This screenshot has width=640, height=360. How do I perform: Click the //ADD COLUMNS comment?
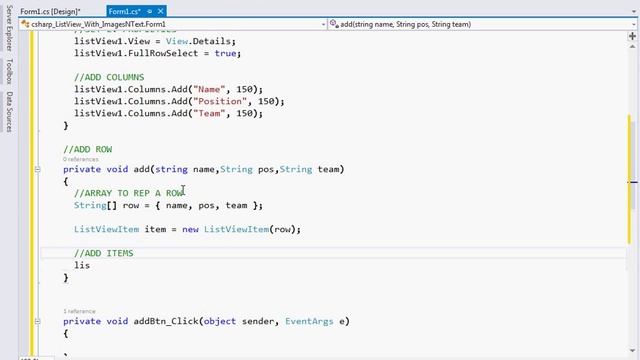click(x=109, y=77)
